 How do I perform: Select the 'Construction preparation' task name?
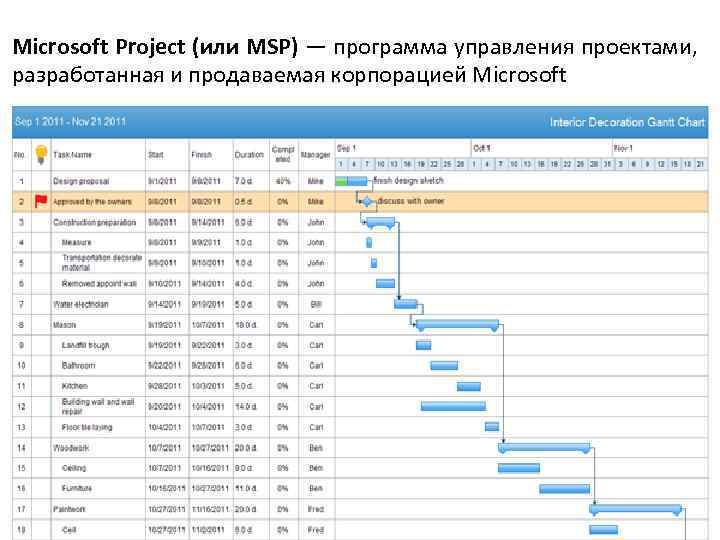[95, 222]
